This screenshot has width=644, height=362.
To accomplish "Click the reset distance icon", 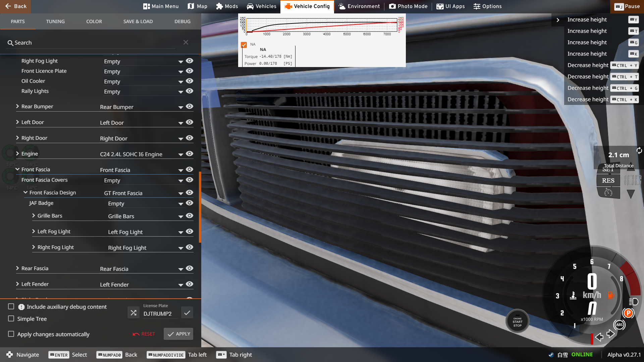I will click(639, 150).
